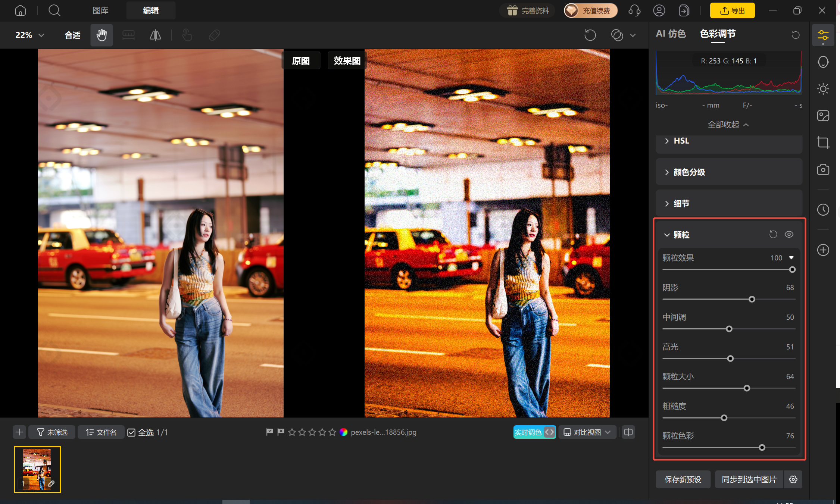Click the undo rotate arrow in toolbar
This screenshot has width=840, height=504.
click(x=590, y=35)
